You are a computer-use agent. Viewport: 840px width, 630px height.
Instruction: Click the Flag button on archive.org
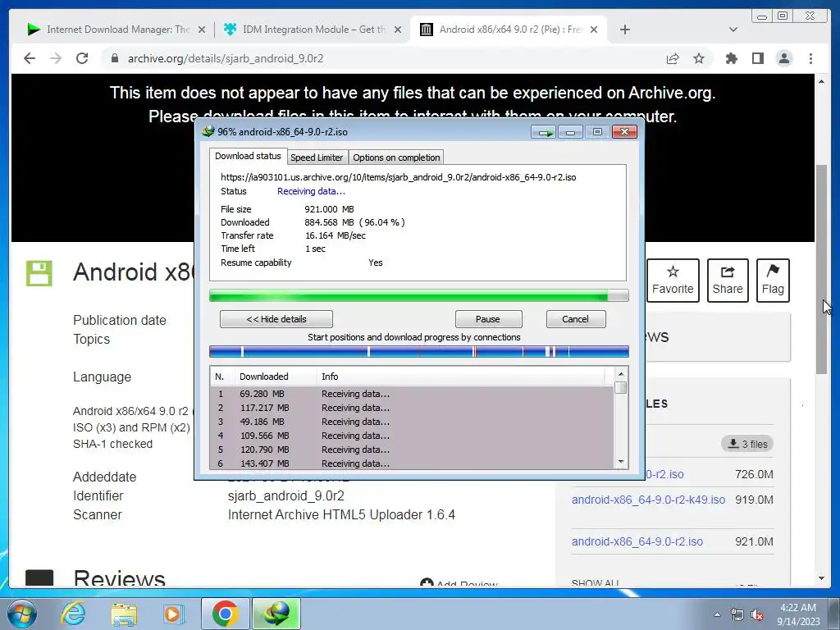coord(773,281)
